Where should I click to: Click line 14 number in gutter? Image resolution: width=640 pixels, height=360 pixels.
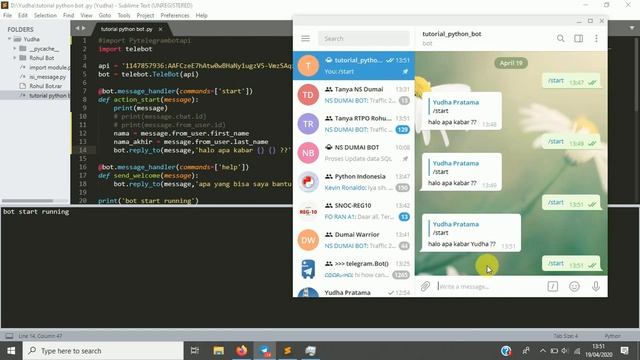[x=83, y=150]
